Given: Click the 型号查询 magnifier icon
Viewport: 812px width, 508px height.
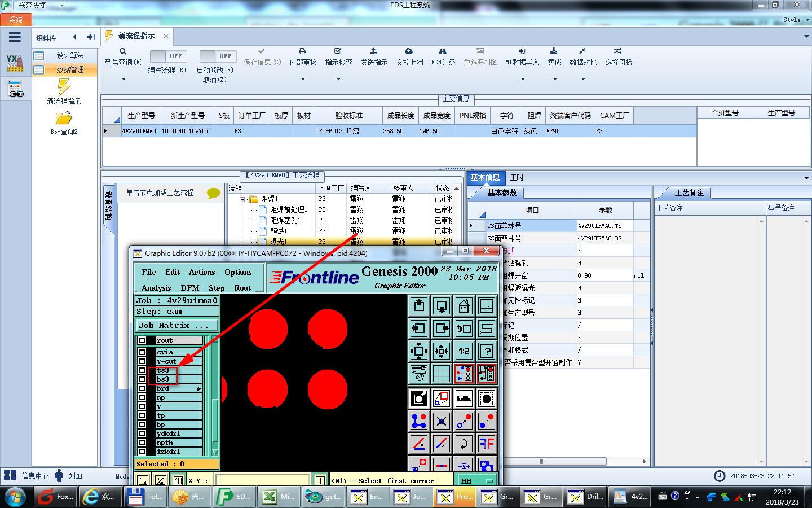Looking at the screenshot, I should click(x=123, y=51).
